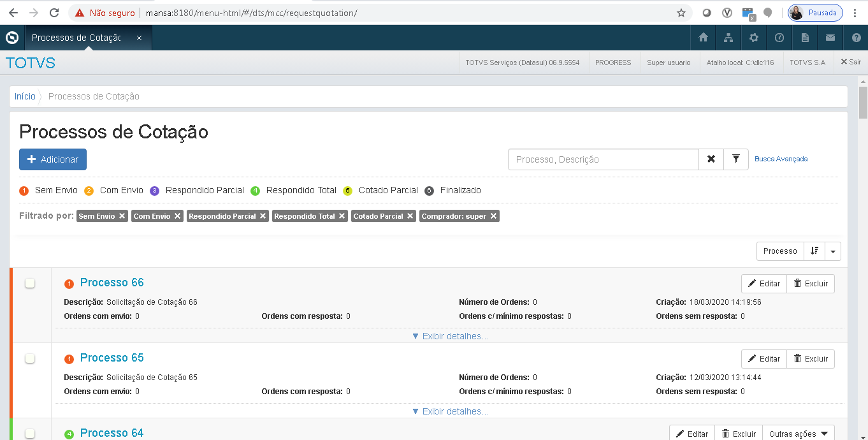The width and height of the screenshot is (868, 440).
Task: Toggle the 'Respondido Total' status legend
Action: coord(294,190)
